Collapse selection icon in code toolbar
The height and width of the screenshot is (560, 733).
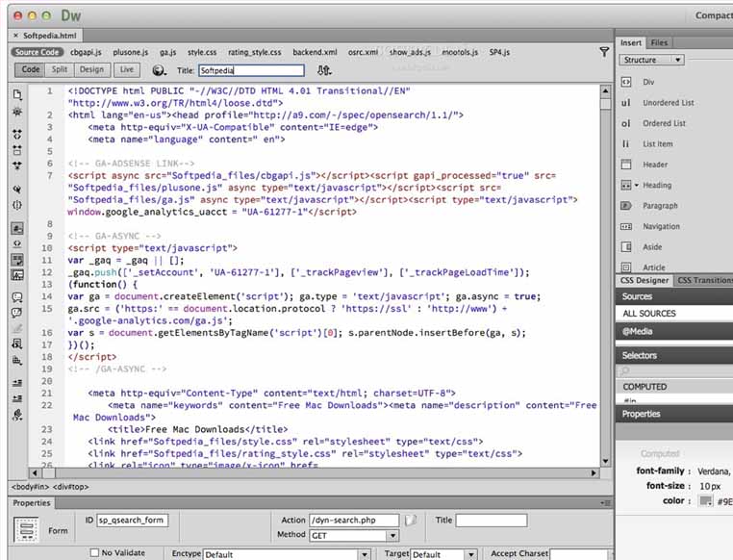click(x=17, y=150)
